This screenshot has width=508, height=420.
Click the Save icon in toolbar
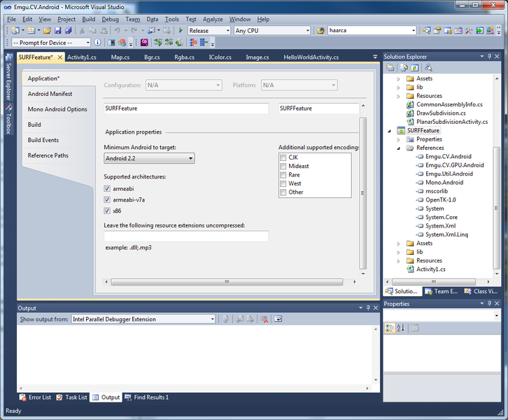(58, 31)
